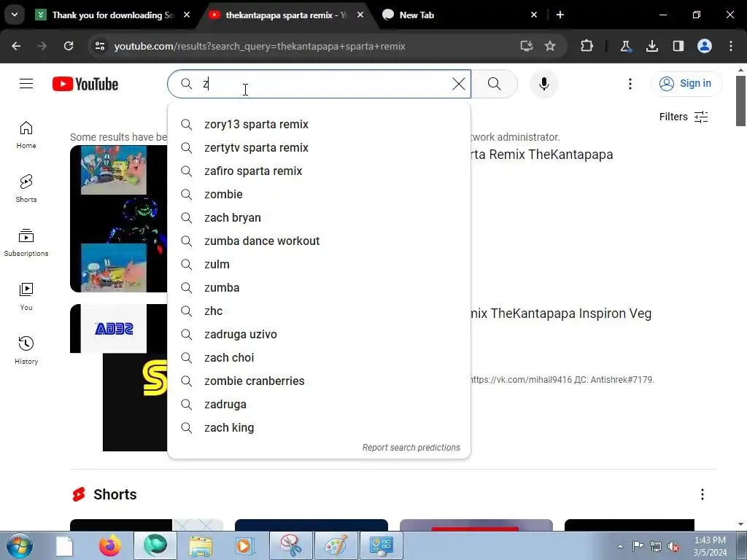
Task: Open a new tab with plus button
Action: [x=560, y=15]
